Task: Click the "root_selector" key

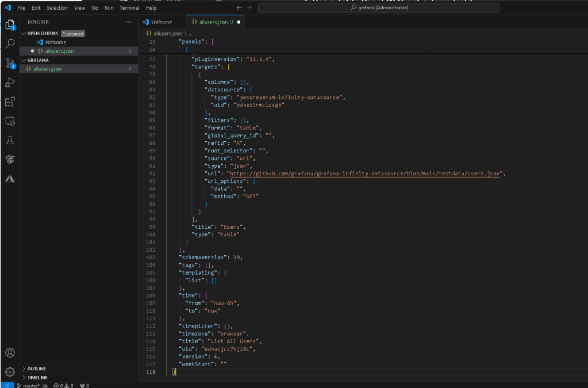Action: click(228, 151)
